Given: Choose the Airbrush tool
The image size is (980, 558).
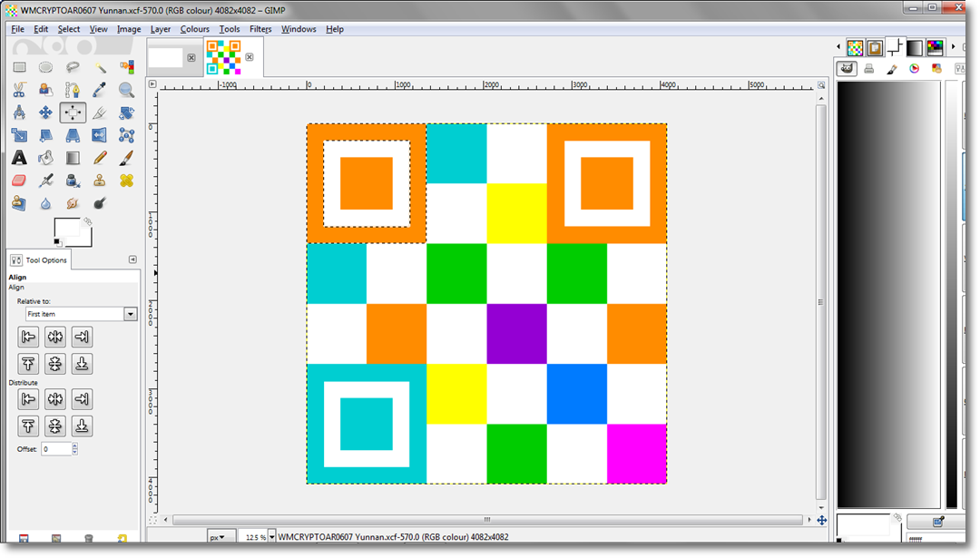Looking at the screenshot, I should [45, 181].
